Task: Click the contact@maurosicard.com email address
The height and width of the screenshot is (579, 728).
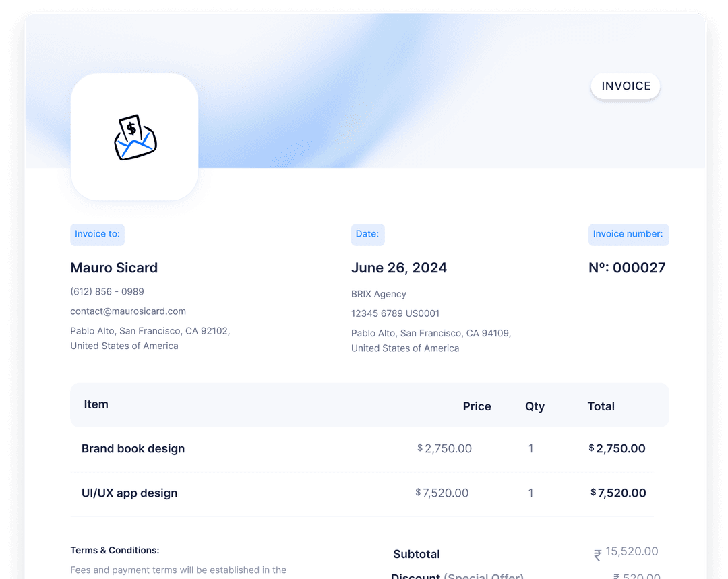Action: 128,311
